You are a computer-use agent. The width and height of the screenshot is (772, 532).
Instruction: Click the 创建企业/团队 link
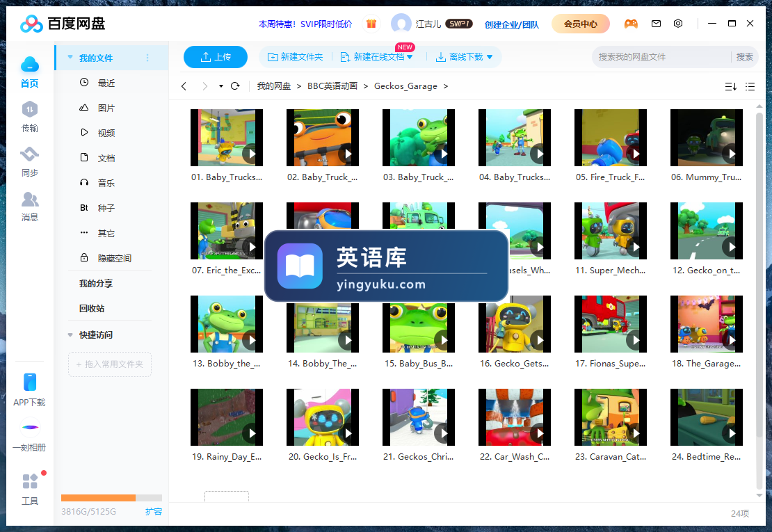[512, 24]
